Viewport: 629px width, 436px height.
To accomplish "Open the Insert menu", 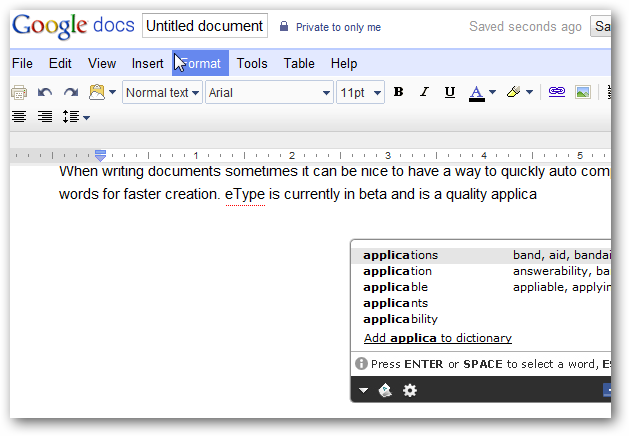I will click(x=148, y=63).
